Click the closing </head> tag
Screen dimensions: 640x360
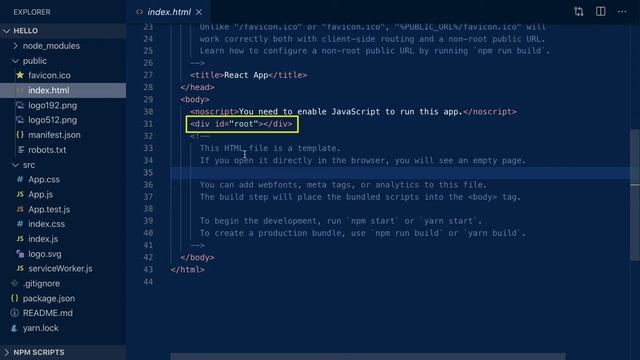pyautogui.click(x=197, y=87)
